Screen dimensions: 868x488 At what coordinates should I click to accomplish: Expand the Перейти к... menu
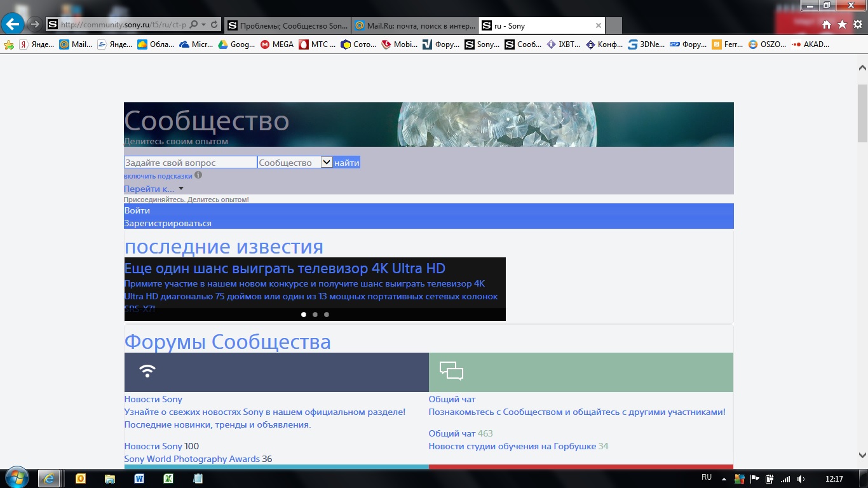click(x=153, y=189)
